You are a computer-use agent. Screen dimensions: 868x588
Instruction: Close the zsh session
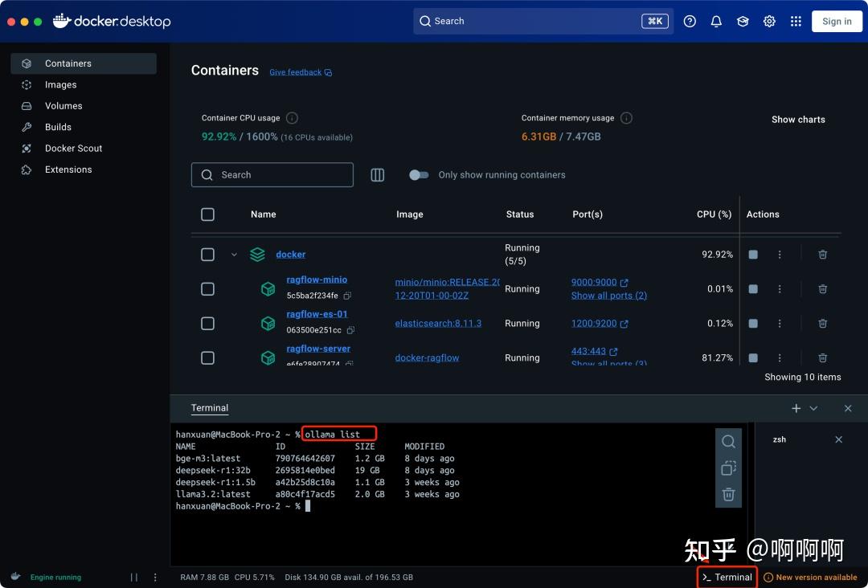coord(838,439)
